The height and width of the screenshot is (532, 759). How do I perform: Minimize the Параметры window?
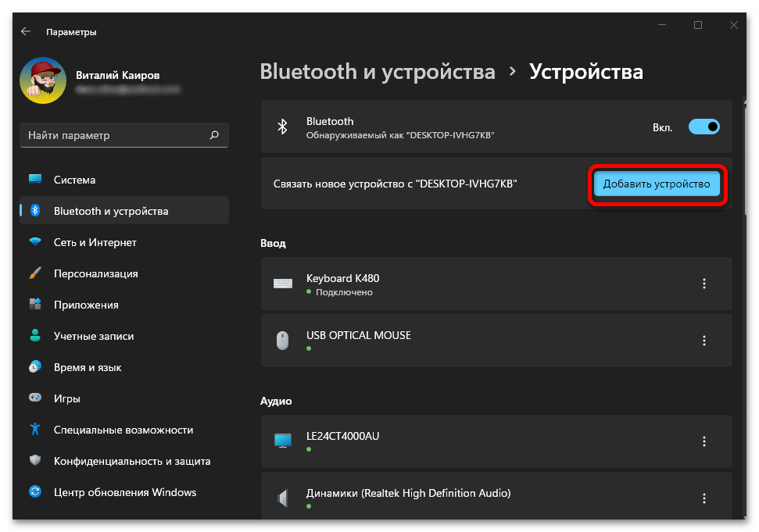click(662, 25)
